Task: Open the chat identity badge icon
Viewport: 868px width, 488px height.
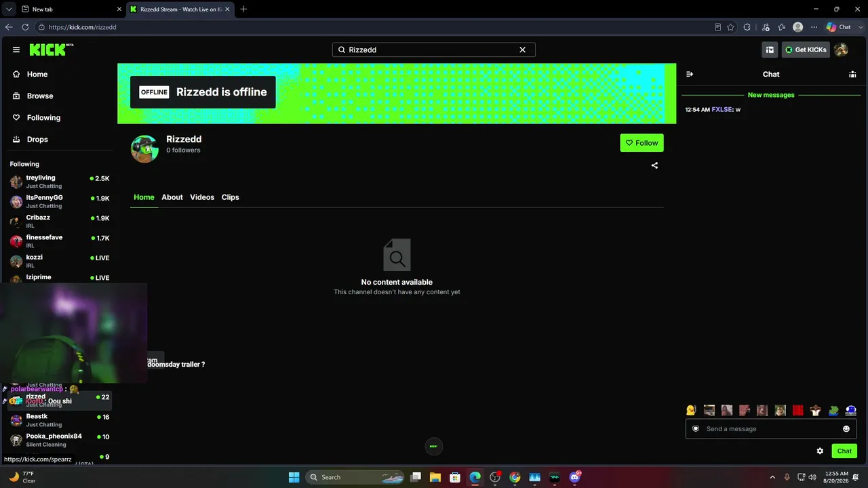Action: pyautogui.click(x=696, y=428)
